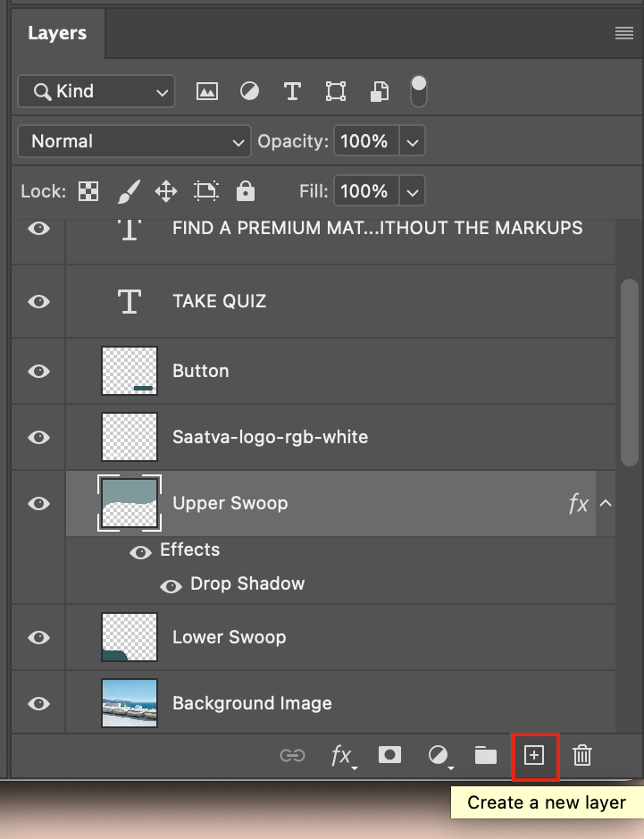The height and width of the screenshot is (839, 644).
Task: Open the Opacity dropdown arrow
Action: tap(412, 141)
